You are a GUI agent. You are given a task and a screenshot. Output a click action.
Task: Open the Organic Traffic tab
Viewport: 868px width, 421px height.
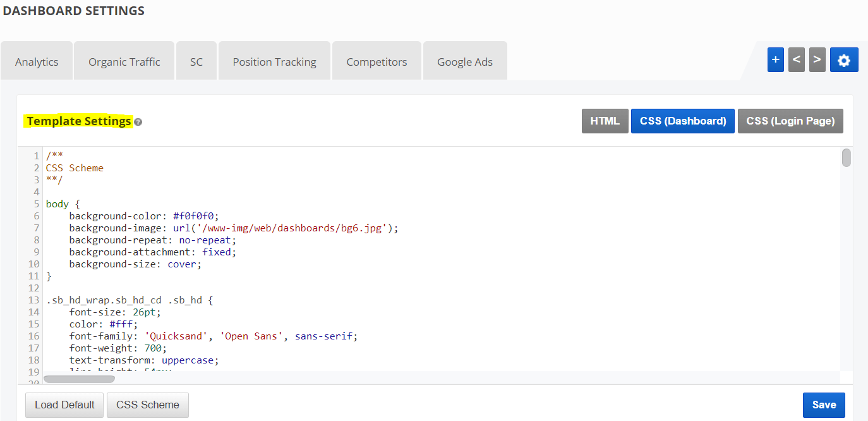tap(124, 62)
